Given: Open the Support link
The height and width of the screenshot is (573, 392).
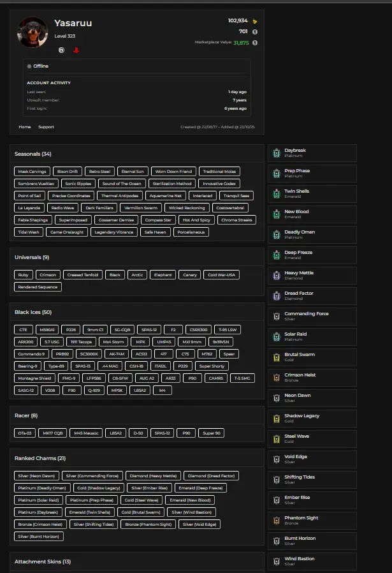Looking at the screenshot, I should [x=46, y=127].
